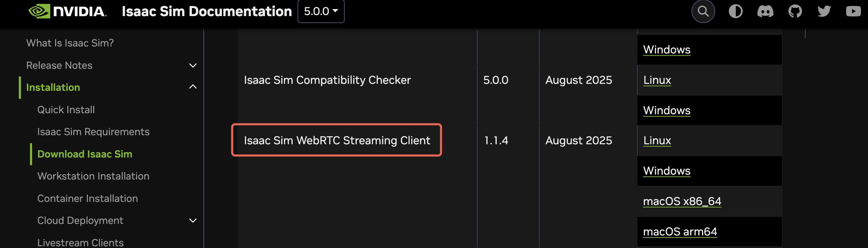Viewport: 868px width, 248px height.
Task: Click the What Is Isaac Sim? menu item
Action: pos(70,43)
